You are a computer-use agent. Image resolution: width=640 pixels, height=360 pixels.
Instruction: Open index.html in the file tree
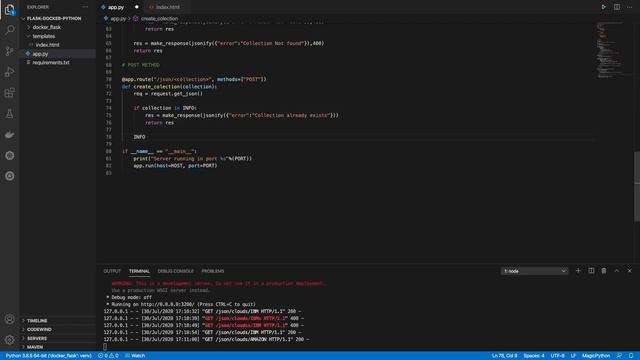tap(47, 45)
